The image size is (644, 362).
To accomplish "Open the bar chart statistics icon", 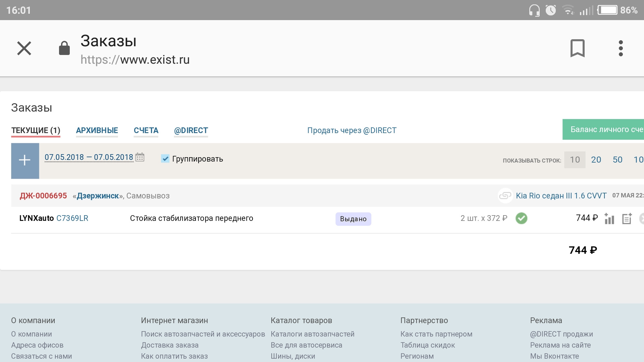I will 609,219.
